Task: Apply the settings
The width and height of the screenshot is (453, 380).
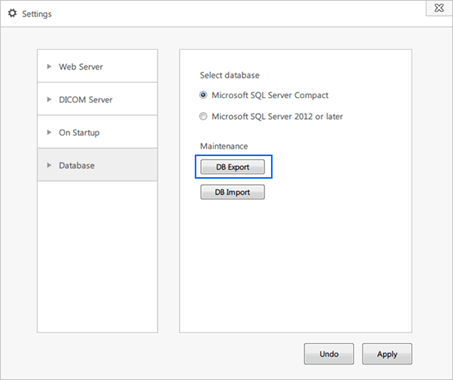Action: (x=387, y=354)
